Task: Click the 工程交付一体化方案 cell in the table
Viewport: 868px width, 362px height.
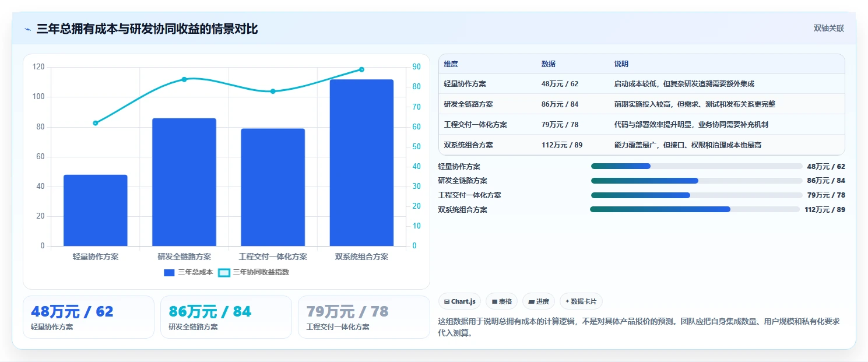Action: click(x=475, y=125)
